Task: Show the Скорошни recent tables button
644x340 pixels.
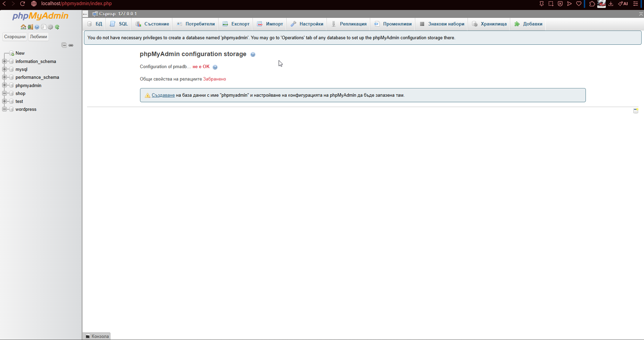Action: click(15, 37)
